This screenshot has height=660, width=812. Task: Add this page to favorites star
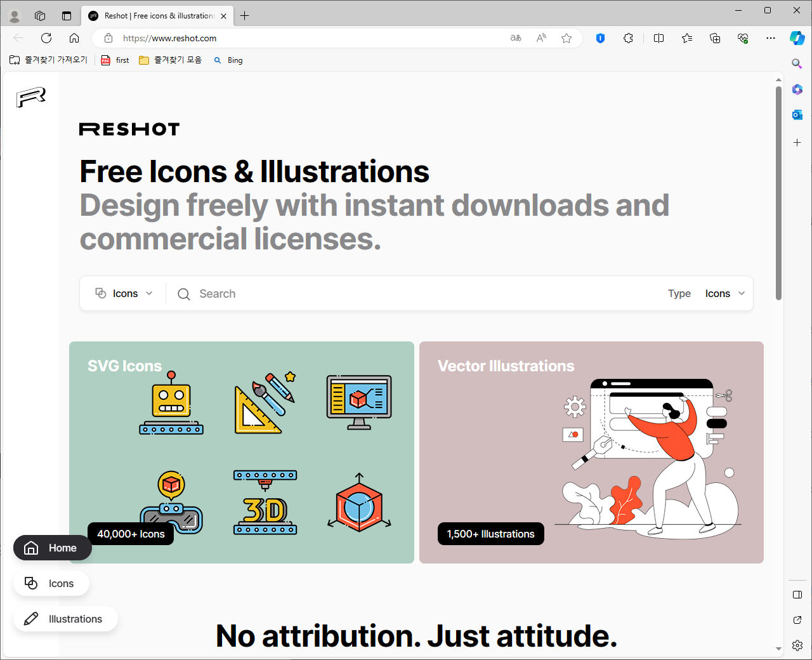(x=566, y=38)
